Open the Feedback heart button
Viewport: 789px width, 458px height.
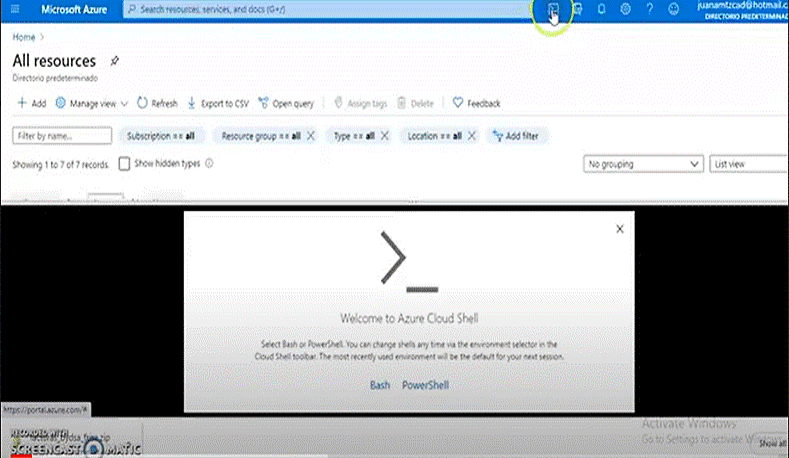[477, 103]
